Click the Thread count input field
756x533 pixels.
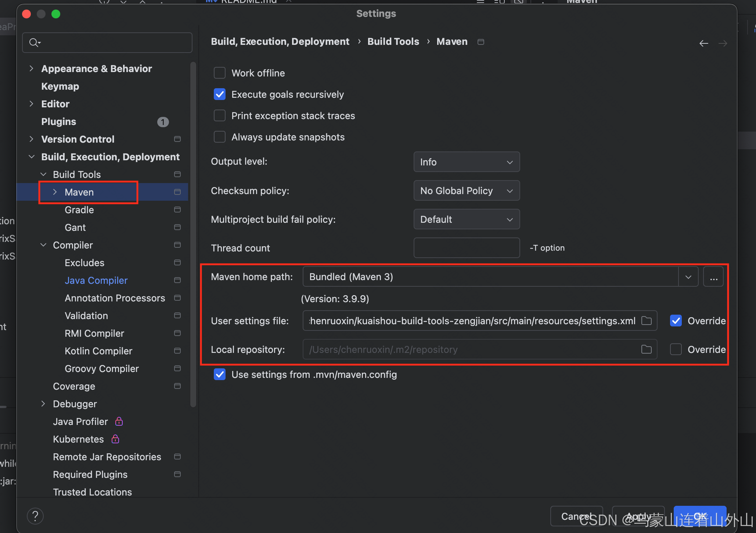[x=467, y=248]
